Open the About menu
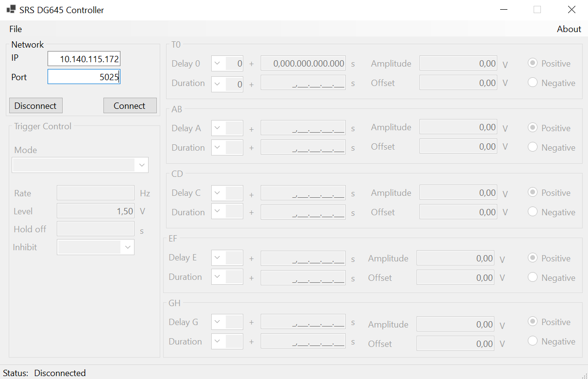 click(569, 29)
